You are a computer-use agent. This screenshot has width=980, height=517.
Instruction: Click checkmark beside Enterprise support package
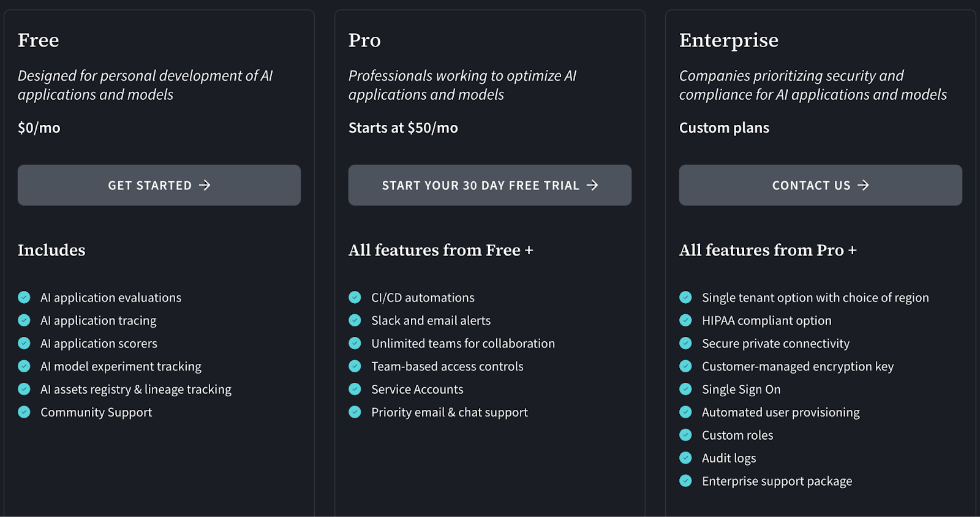click(686, 481)
